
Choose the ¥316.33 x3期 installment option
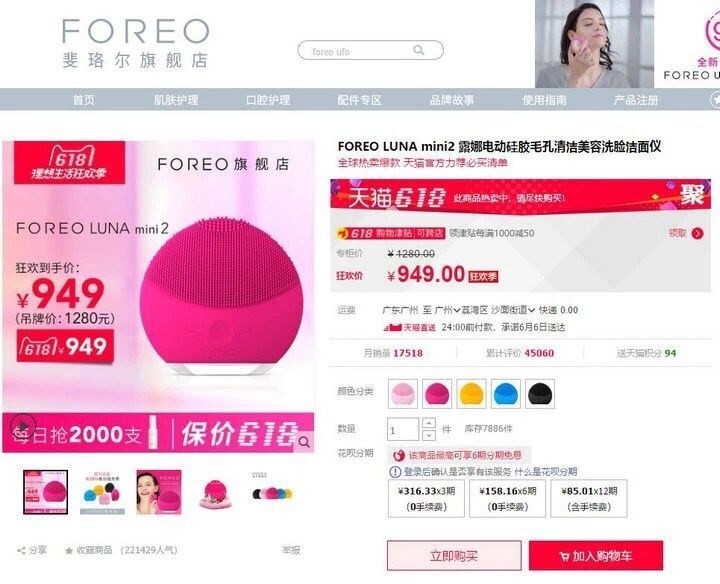coord(426,499)
